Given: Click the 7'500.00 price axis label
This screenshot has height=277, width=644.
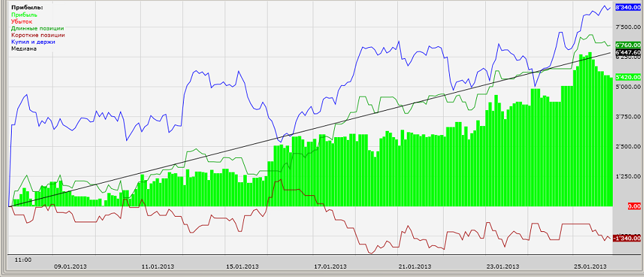Looking at the screenshot, I should tap(629, 28).
